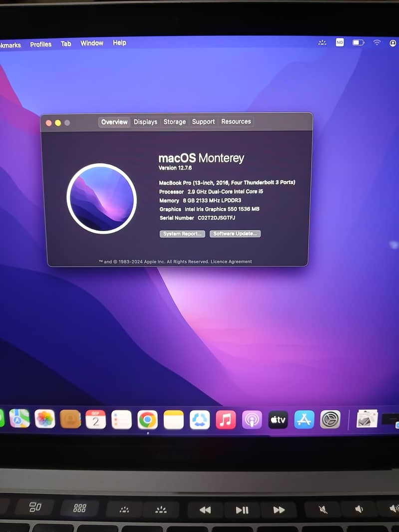Switch to the Storage tab

coord(175,122)
